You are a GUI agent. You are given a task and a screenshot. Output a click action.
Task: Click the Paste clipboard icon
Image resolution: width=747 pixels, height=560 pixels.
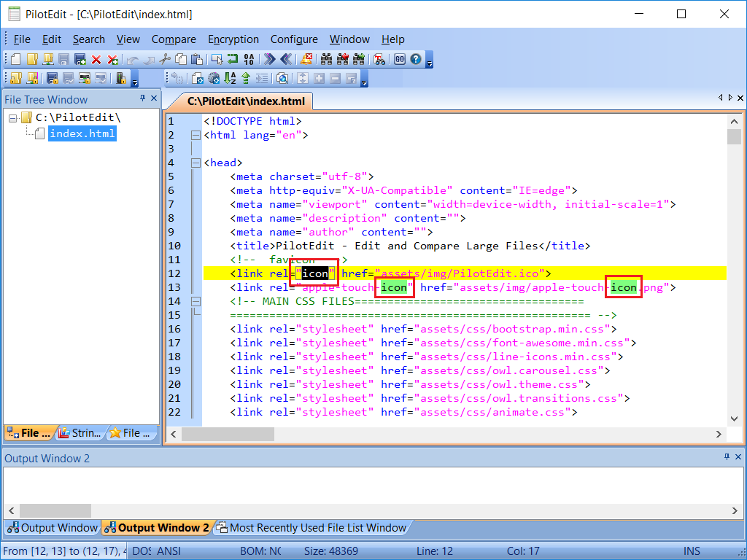[x=197, y=59]
